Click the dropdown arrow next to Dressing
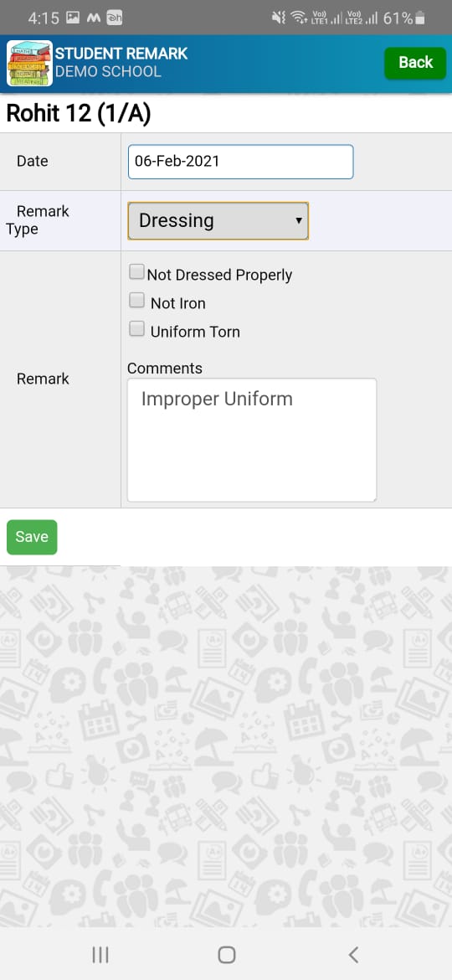This screenshot has height=980, width=452. tap(299, 220)
